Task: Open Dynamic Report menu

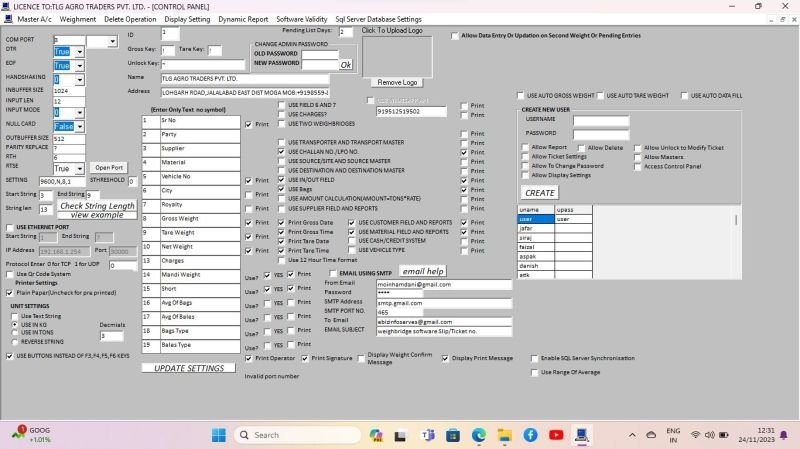Action: pos(243,19)
